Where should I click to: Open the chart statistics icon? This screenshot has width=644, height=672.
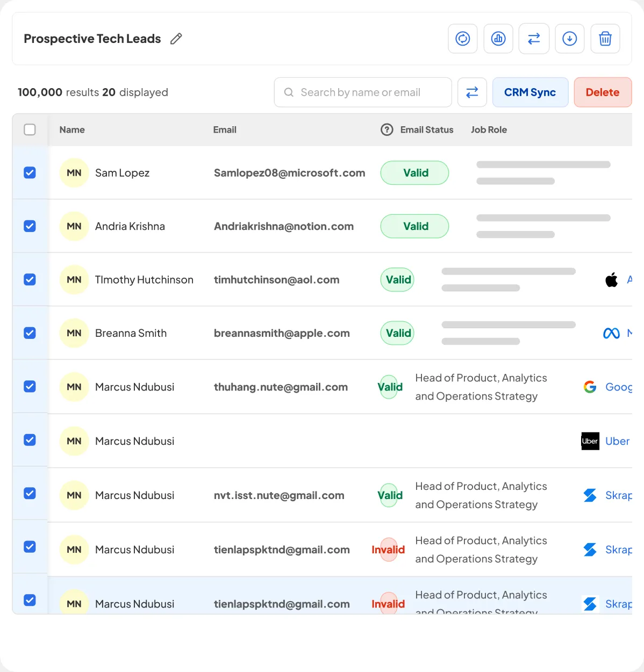click(498, 39)
